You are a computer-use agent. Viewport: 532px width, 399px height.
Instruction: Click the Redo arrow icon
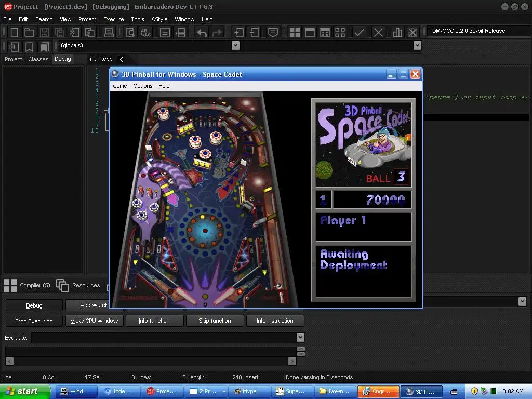click(x=217, y=33)
